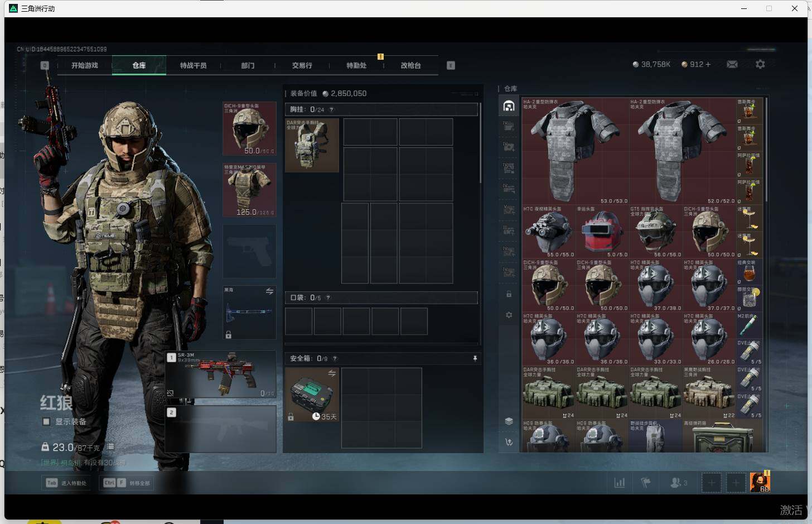Open weight details list icon beside 87千克

click(x=110, y=446)
